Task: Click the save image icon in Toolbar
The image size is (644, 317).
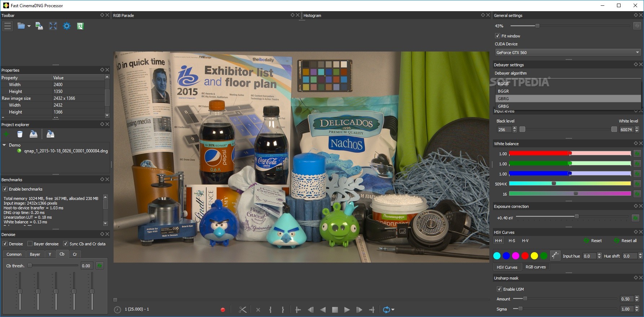Action: [39, 26]
